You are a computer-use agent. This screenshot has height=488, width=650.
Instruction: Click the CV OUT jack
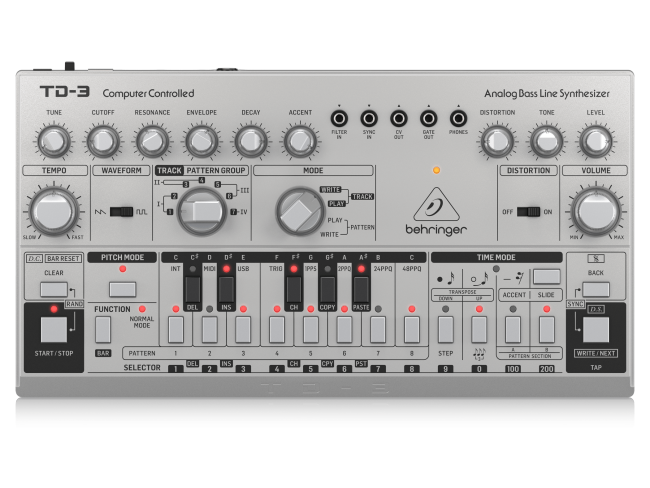coord(399,119)
